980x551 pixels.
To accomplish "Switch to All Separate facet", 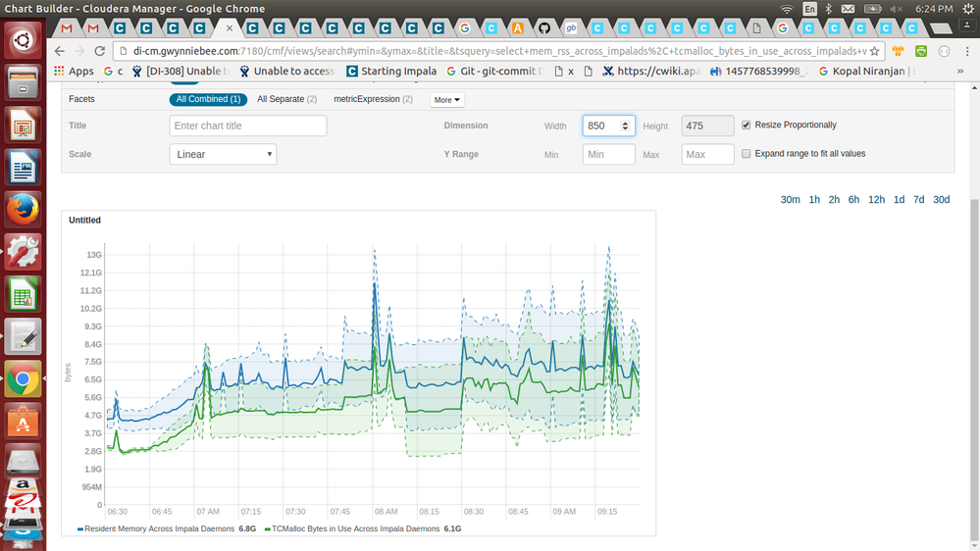I will (x=286, y=99).
